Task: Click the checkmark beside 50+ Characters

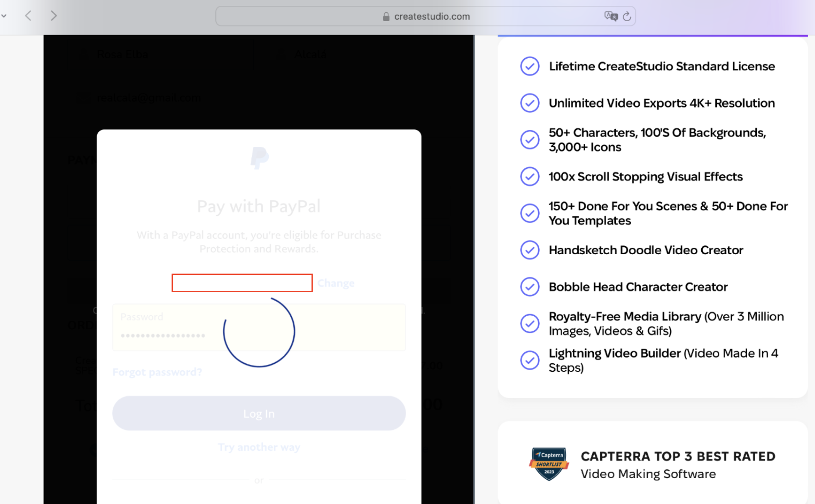Action: (530, 139)
